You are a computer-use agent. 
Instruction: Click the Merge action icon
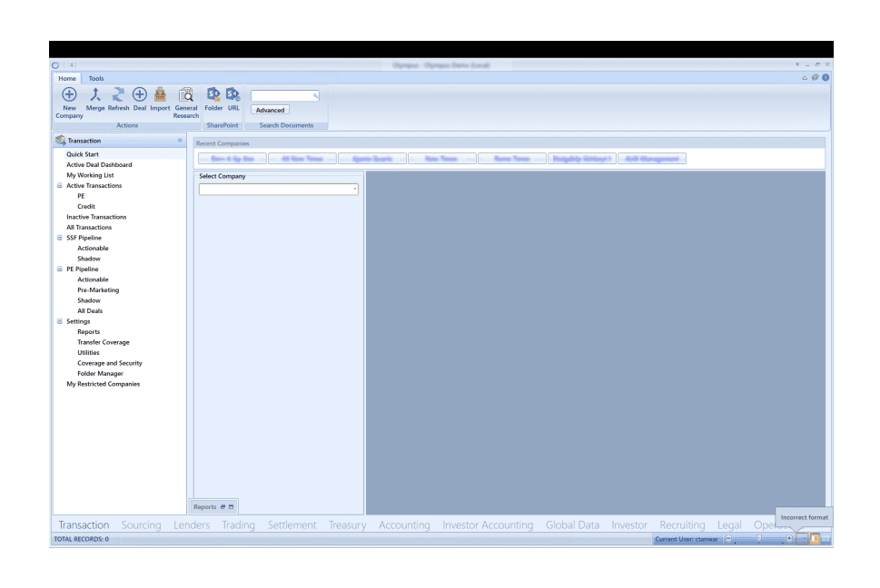[94, 94]
